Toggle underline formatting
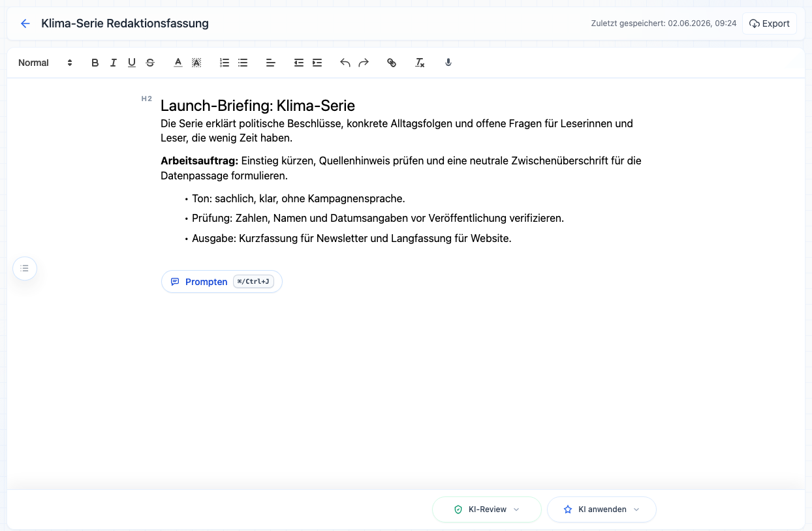Screen dimensions: 812x531 [x=132, y=63]
